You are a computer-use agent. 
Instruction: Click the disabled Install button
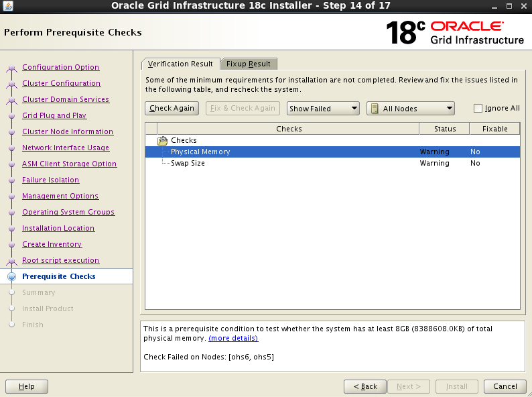click(x=457, y=386)
